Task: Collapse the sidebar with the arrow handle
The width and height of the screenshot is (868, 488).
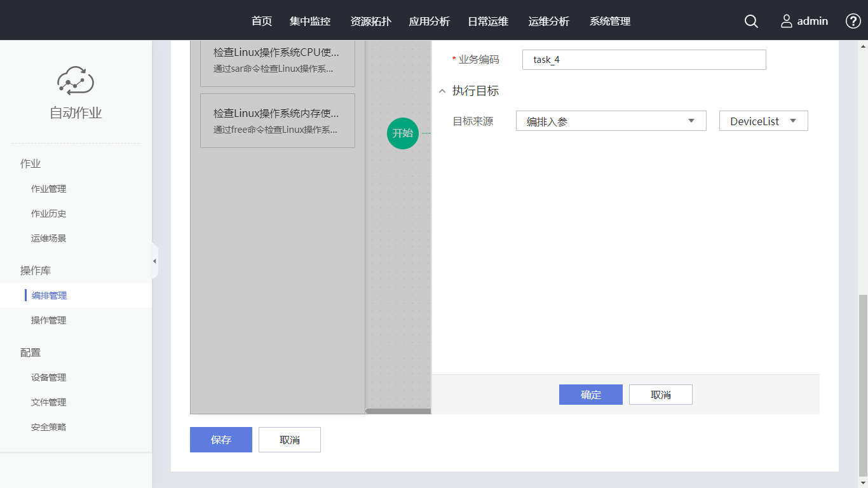Action: tap(154, 261)
